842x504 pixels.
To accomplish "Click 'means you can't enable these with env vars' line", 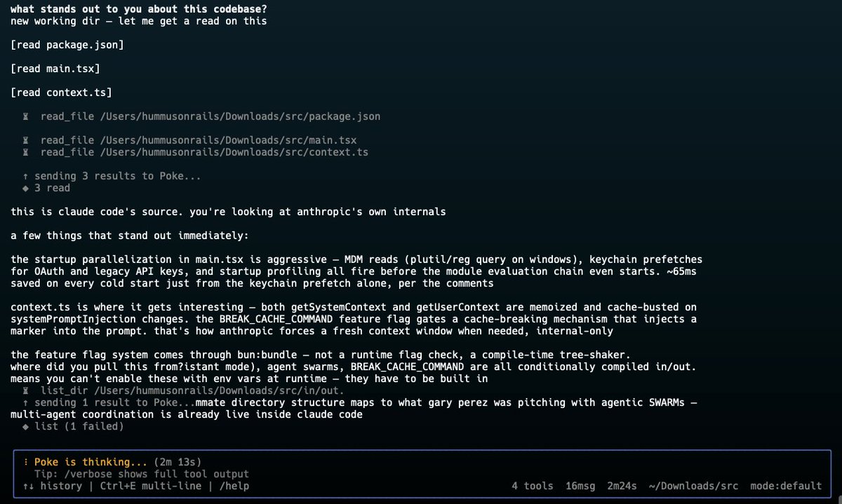I will pyautogui.click(x=249, y=379).
